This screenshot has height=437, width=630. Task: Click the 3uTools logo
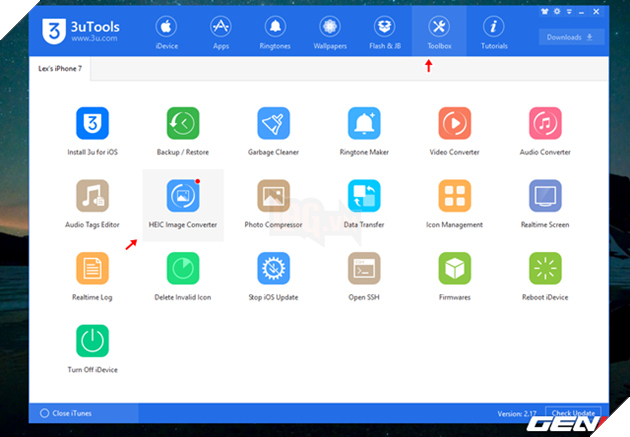click(81, 31)
